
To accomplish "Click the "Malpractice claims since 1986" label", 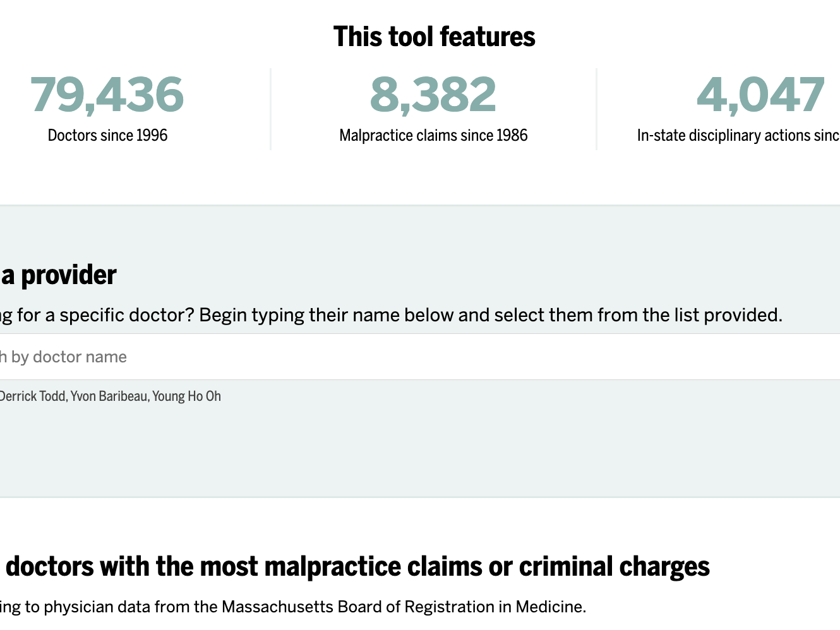I will 433,135.
